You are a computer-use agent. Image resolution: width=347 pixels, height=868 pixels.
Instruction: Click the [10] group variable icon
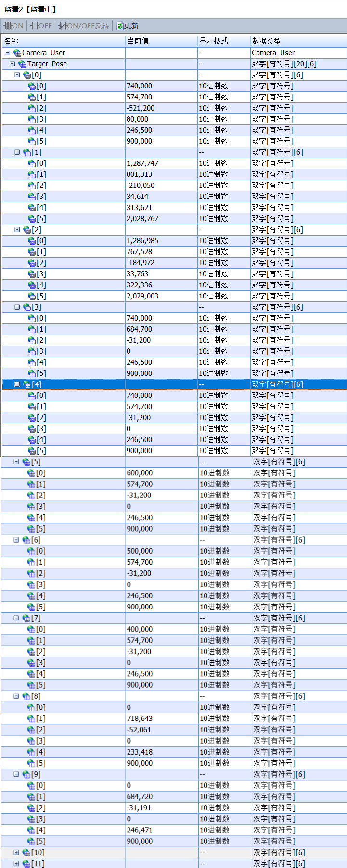[26, 853]
